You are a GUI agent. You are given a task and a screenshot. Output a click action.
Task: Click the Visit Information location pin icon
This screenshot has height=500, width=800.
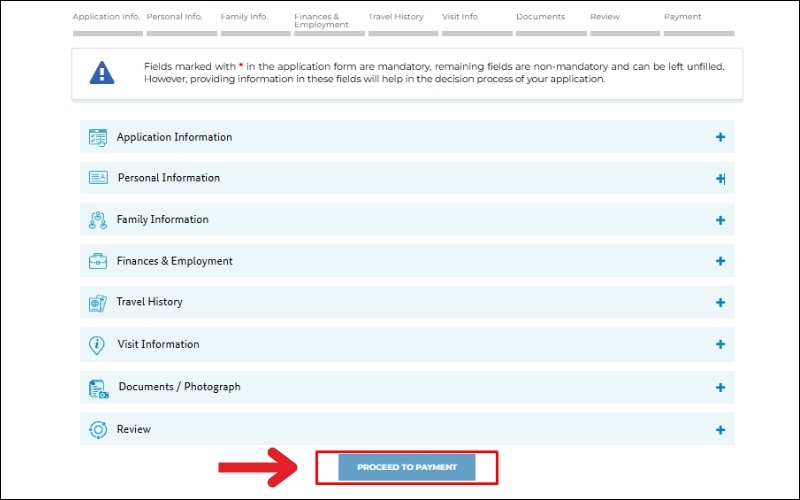pos(97,345)
